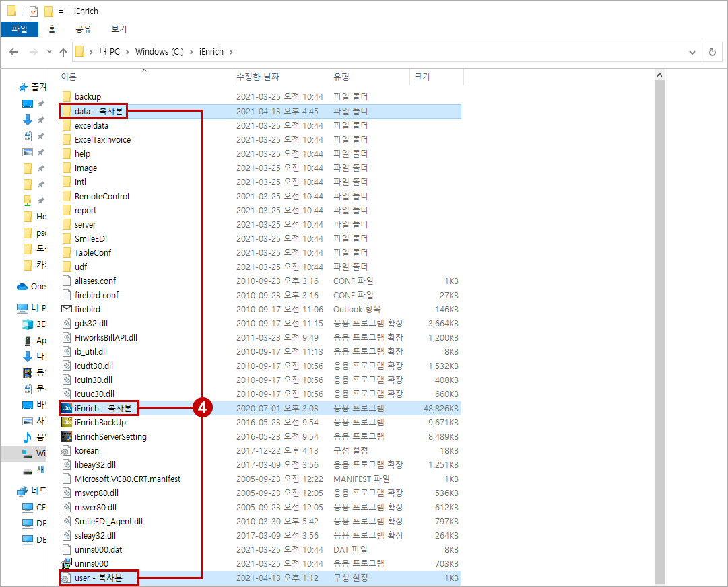Switch to the 홈 ribbon tab
The image size is (728, 587).
(x=52, y=29)
